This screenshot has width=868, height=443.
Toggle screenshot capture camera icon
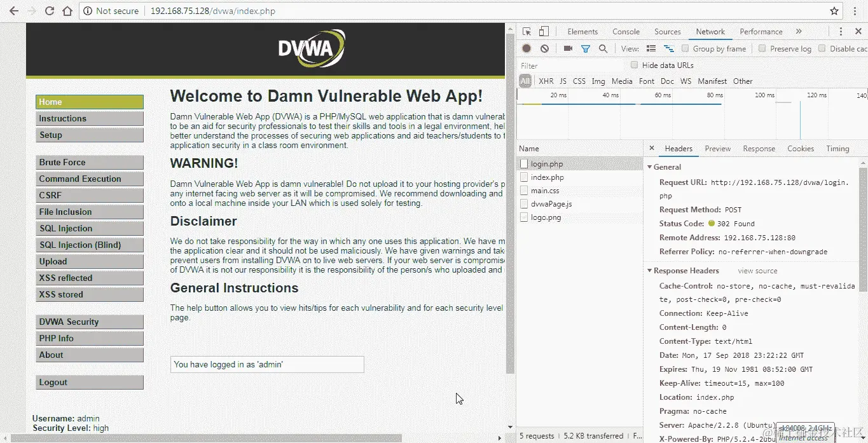click(568, 48)
